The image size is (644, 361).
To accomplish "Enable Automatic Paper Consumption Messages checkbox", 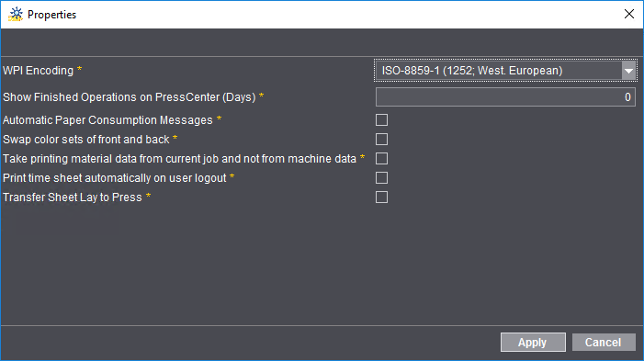I will 381,120.
